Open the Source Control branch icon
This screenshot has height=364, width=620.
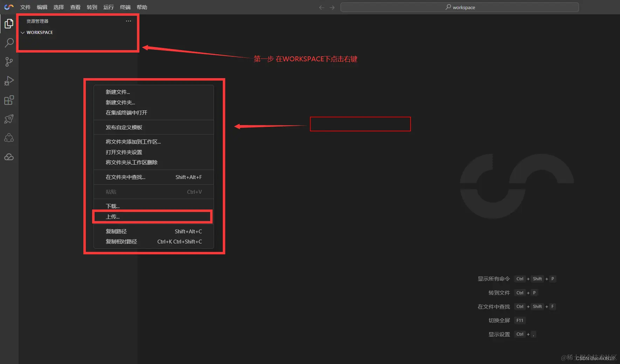click(x=9, y=62)
